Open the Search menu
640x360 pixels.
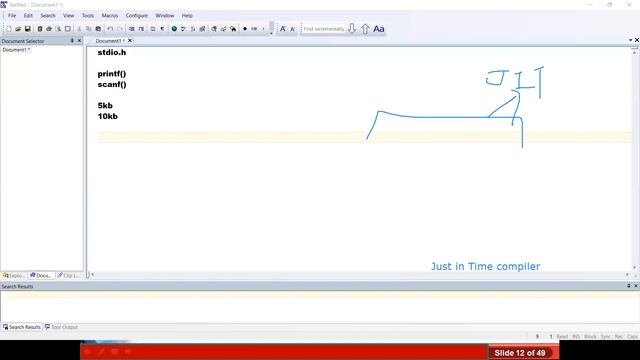pos(48,16)
